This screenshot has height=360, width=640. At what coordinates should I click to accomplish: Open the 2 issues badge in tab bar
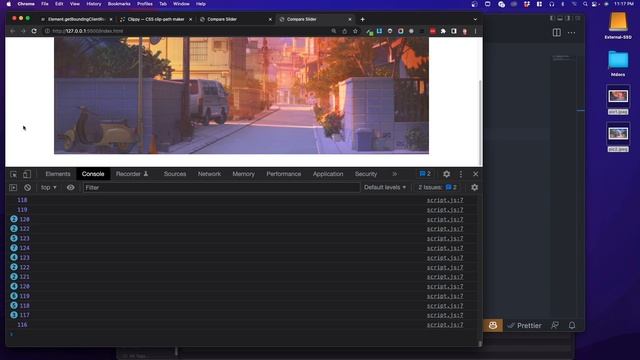point(425,174)
